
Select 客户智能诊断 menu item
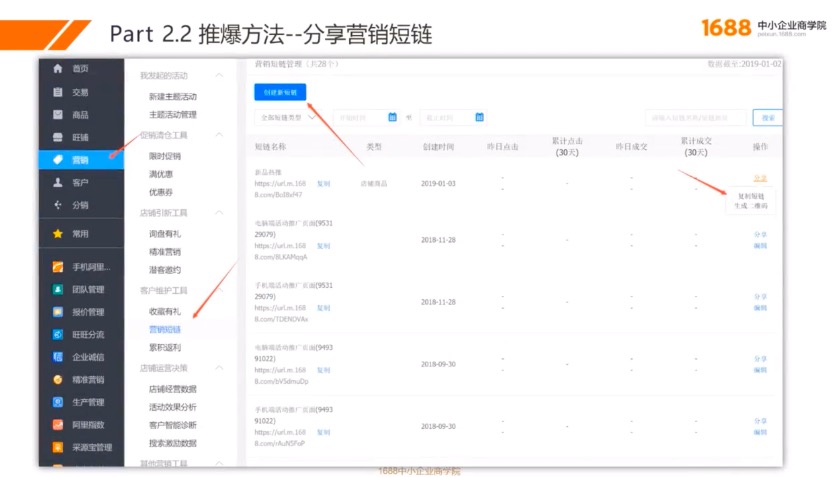[173, 425]
